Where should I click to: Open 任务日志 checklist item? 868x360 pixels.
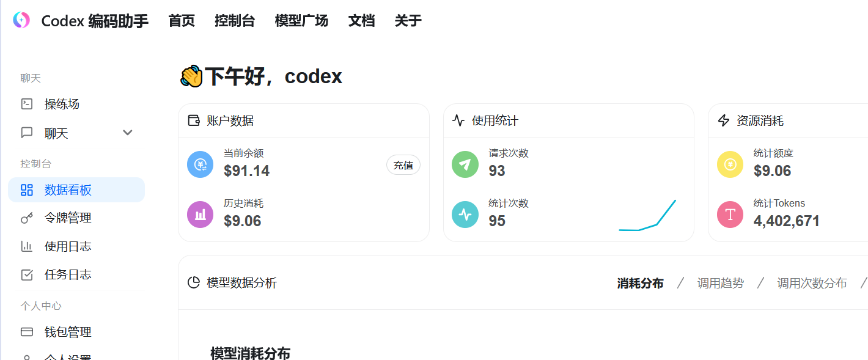tap(68, 274)
